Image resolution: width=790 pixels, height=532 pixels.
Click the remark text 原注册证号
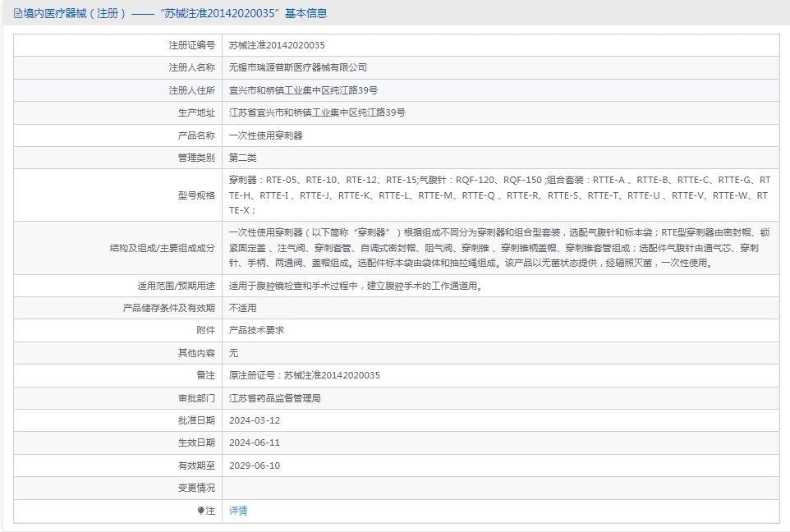click(x=304, y=375)
